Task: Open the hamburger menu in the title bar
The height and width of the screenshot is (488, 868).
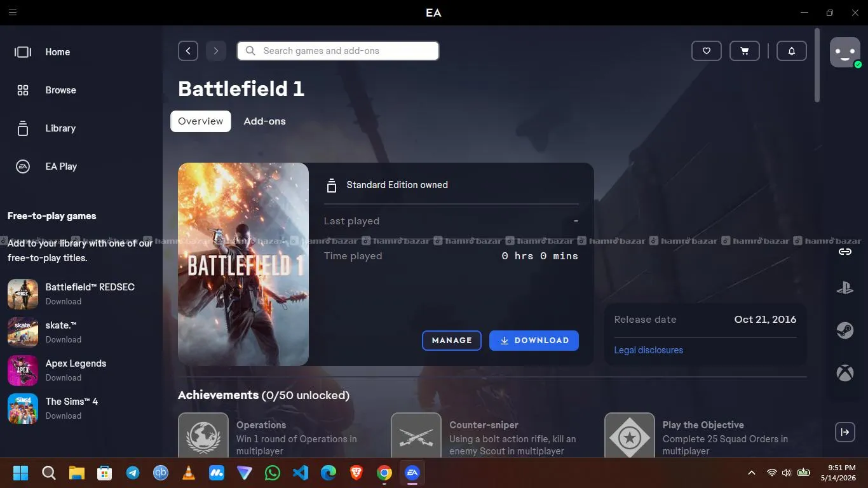Action: pos(13,13)
